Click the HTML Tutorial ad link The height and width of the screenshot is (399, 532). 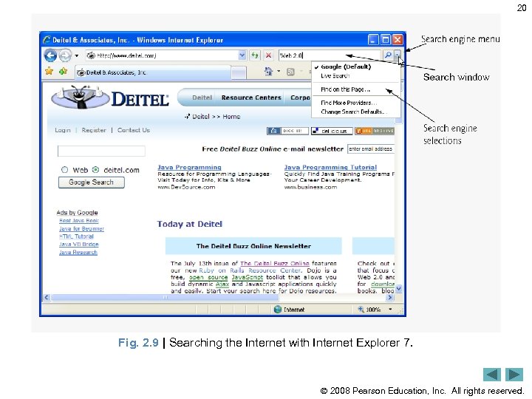point(76,236)
